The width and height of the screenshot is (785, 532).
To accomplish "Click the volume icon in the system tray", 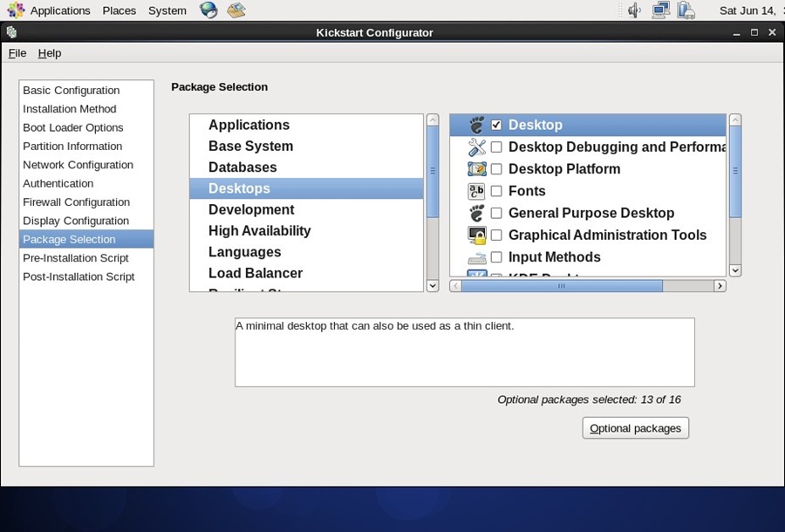I will [633, 10].
